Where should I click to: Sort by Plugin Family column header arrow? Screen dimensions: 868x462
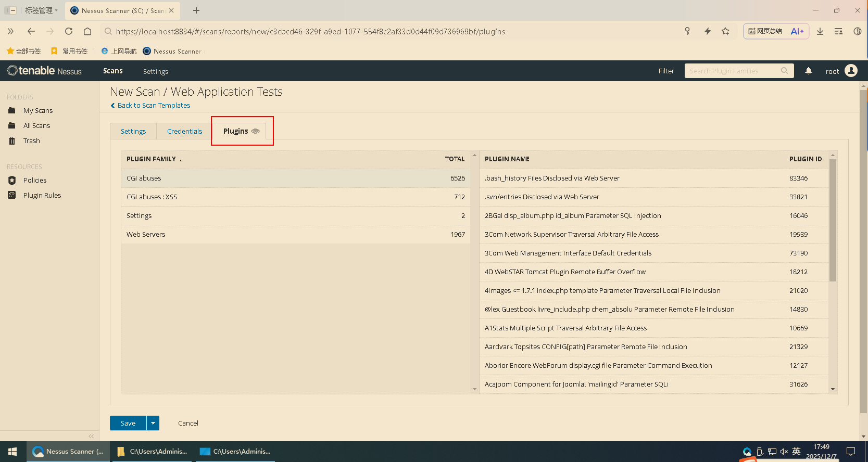point(181,160)
